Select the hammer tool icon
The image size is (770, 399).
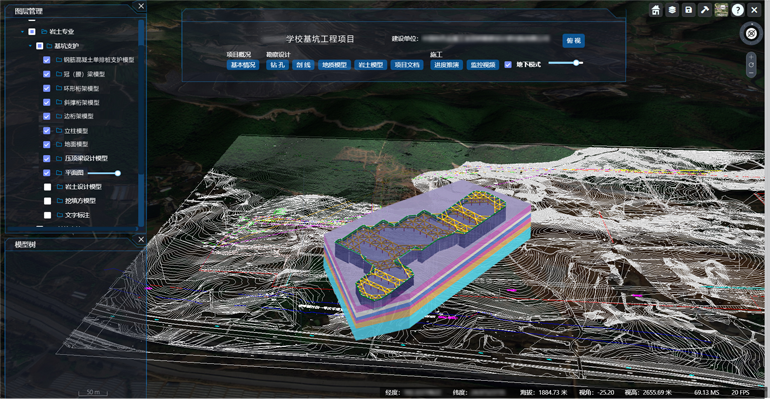705,10
